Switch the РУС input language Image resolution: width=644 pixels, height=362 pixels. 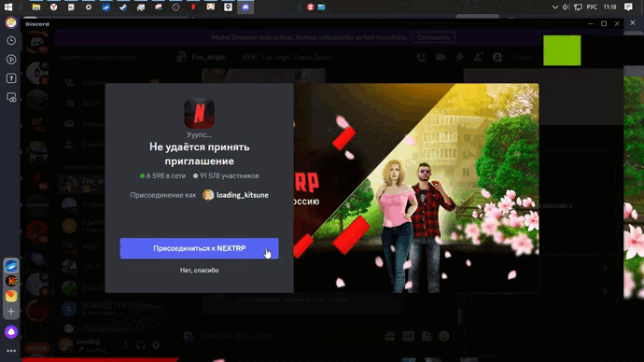pyautogui.click(x=592, y=7)
